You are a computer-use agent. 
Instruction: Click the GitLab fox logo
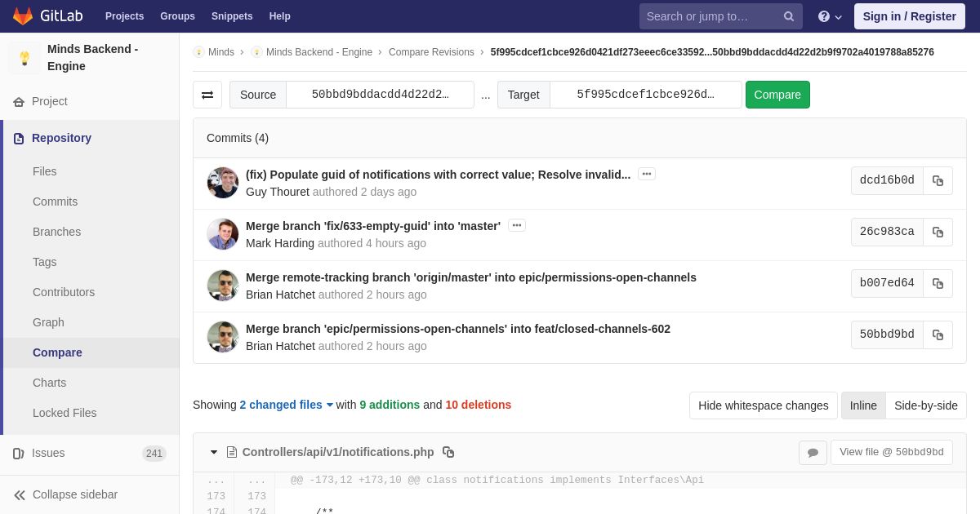coord(23,16)
